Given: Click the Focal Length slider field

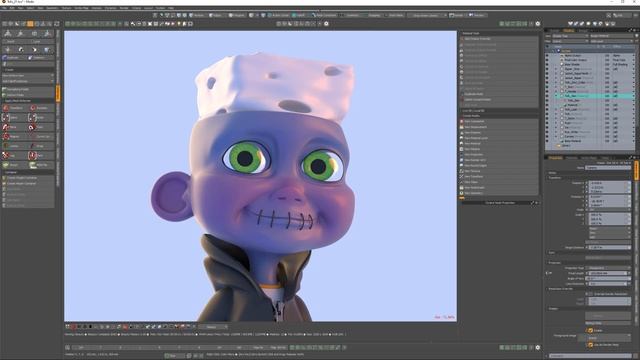Looking at the screenshot, I should tap(608, 273).
